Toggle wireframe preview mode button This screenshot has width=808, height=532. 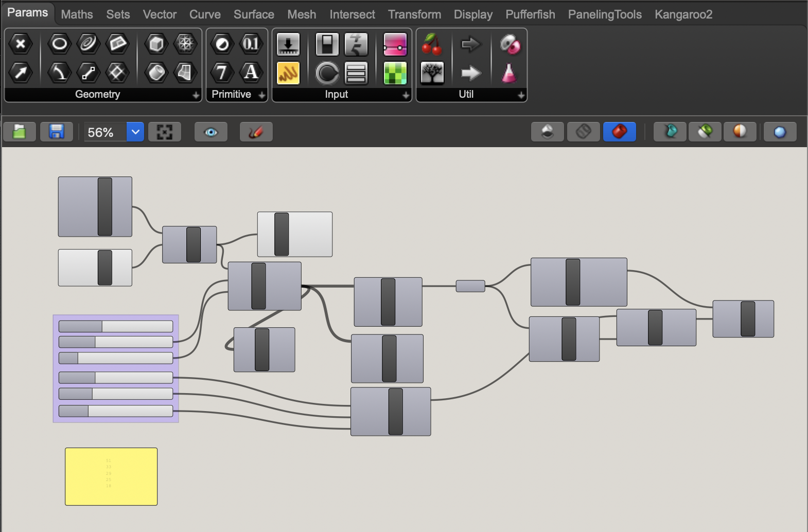coord(583,132)
